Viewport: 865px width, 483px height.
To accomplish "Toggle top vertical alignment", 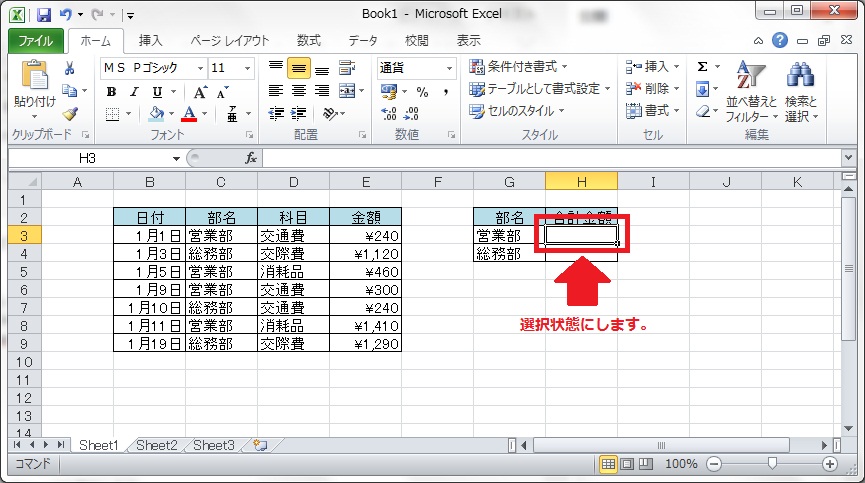I will point(275,67).
